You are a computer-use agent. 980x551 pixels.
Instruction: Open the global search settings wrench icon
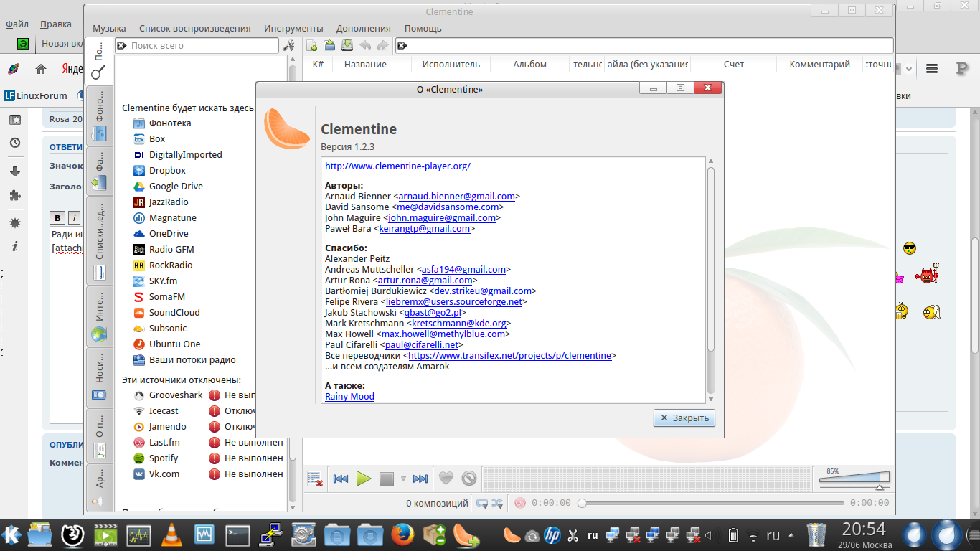point(288,45)
